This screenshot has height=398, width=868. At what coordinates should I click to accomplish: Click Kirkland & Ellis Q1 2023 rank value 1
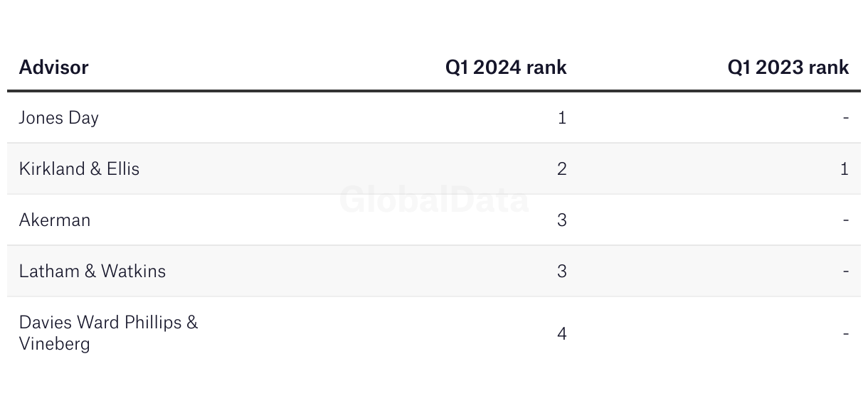(845, 169)
